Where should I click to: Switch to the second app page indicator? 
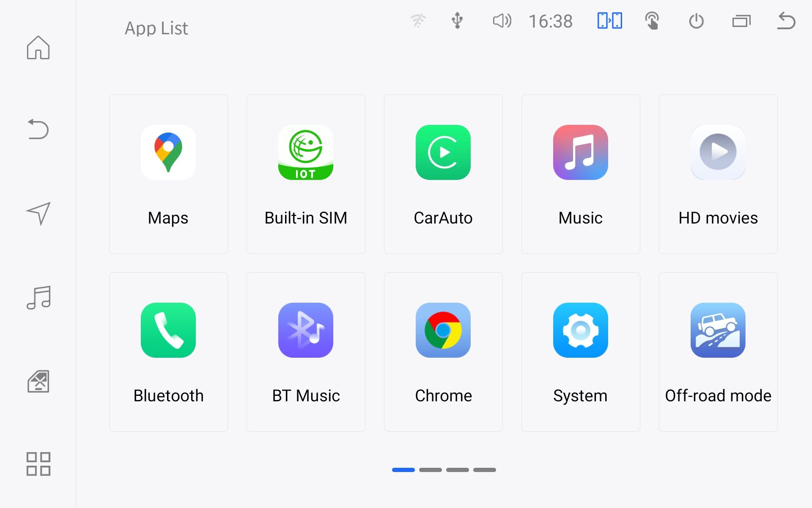coord(431,470)
